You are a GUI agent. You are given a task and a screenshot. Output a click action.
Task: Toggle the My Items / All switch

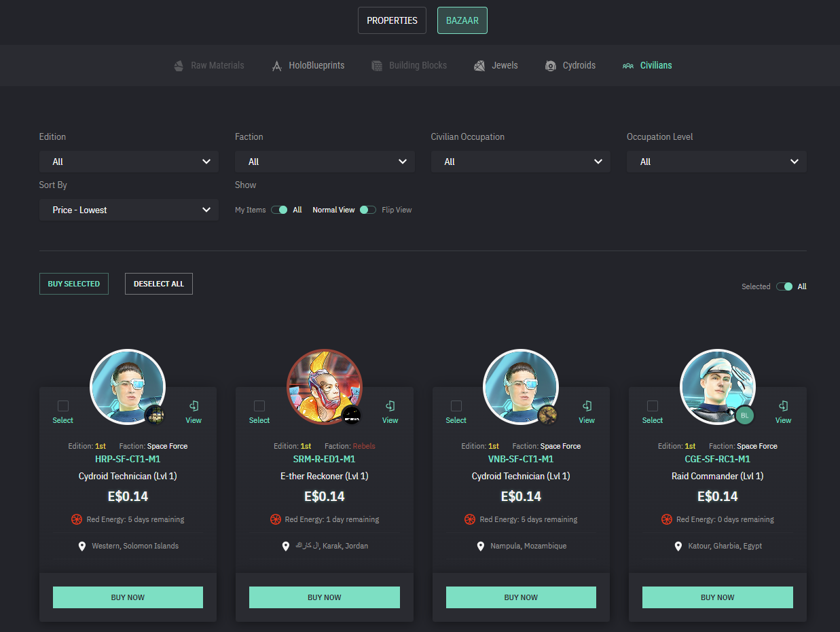point(279,210)
